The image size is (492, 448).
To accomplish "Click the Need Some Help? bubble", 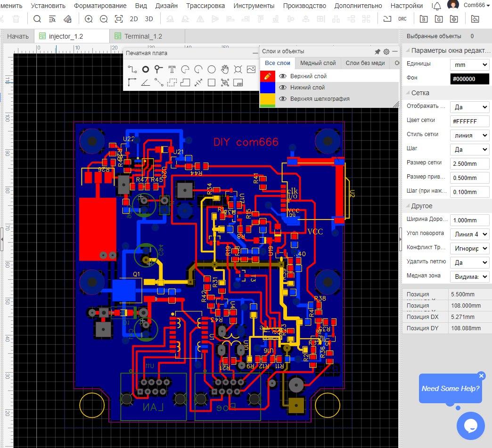I will tap(450, 389).
